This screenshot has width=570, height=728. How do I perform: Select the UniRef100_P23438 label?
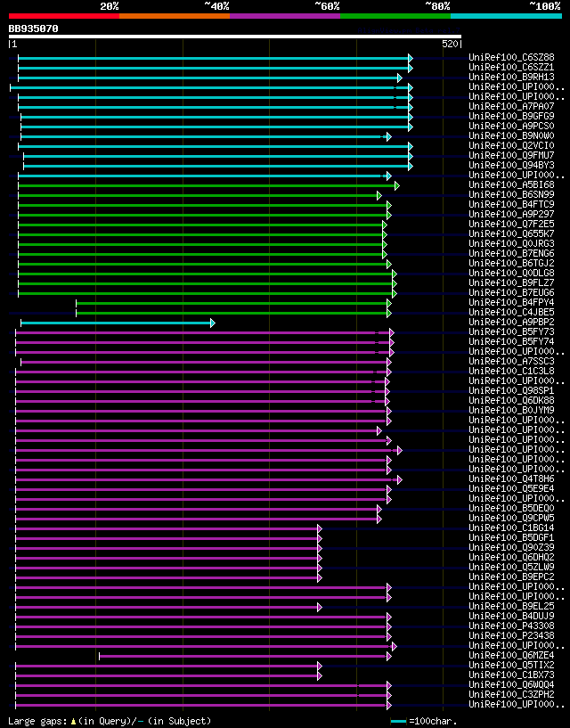point(511,635)
